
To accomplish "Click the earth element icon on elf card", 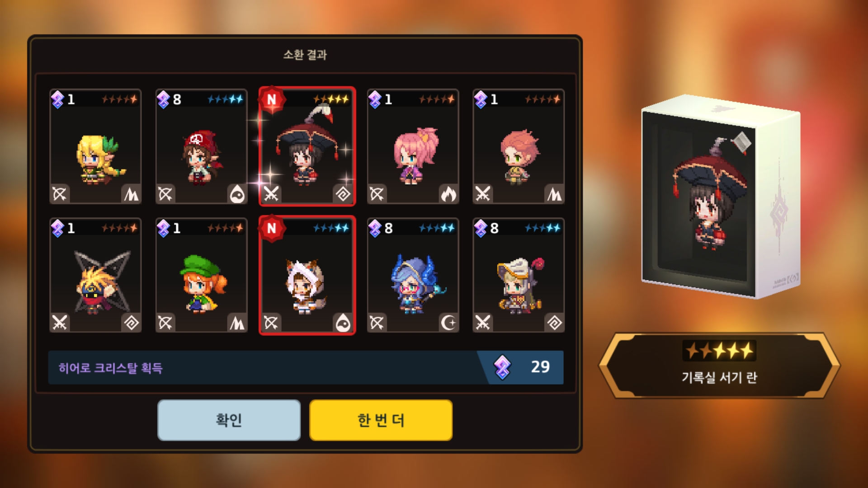I will [x=131, y=194].
